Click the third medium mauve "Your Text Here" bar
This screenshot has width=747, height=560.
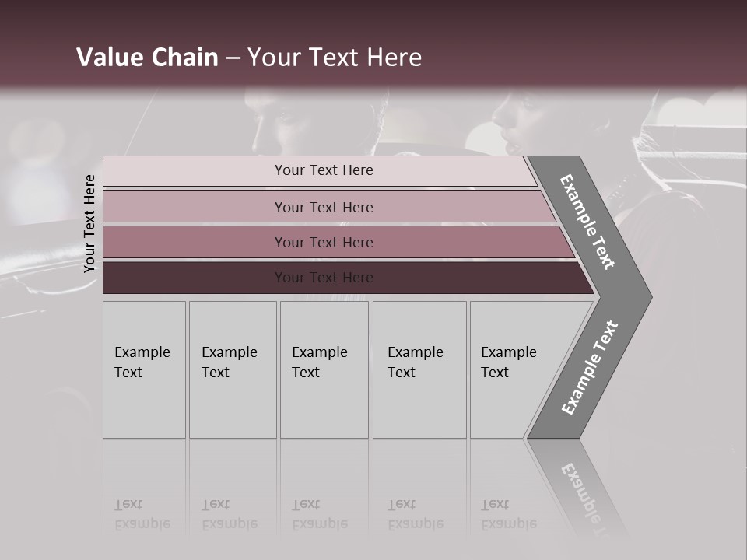[x=324, y=242]
